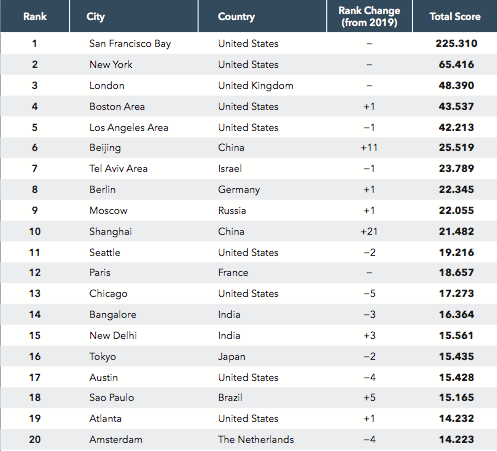This screenshot has width=497, height=451.
Task: Select the Total Score column header
Action: tap(455, 16)
